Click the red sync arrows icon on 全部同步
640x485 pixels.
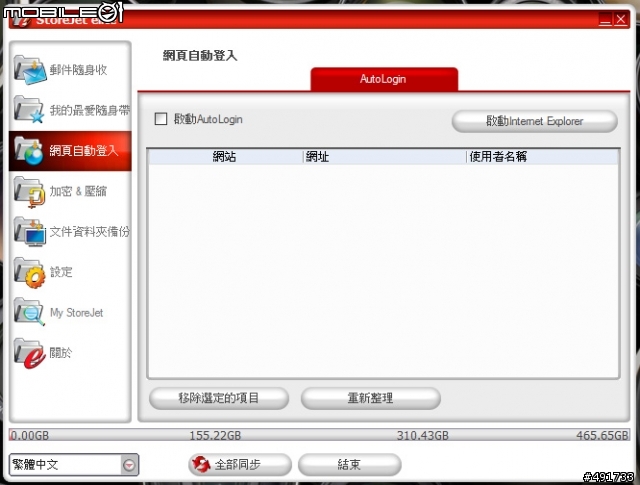[200, 465]
